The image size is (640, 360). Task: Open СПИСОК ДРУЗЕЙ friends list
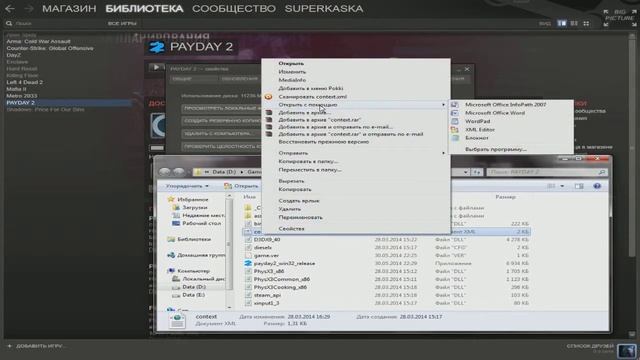[x=590, y=347]
